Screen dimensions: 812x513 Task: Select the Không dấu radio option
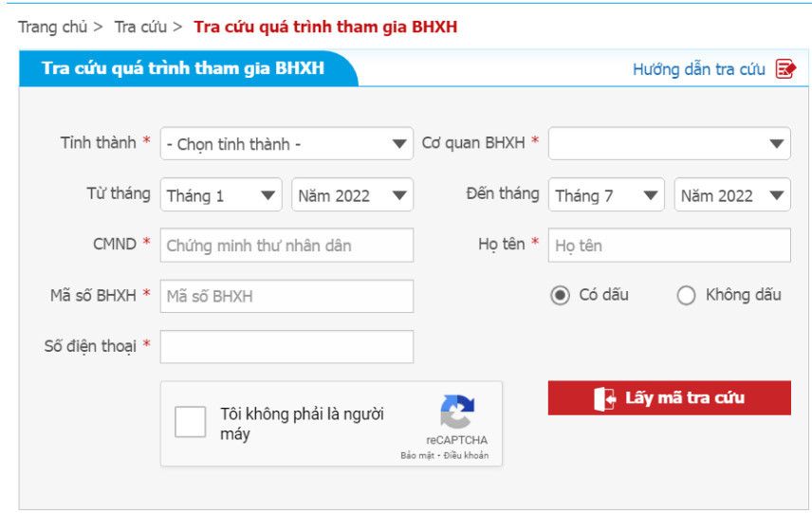point(686,296)
